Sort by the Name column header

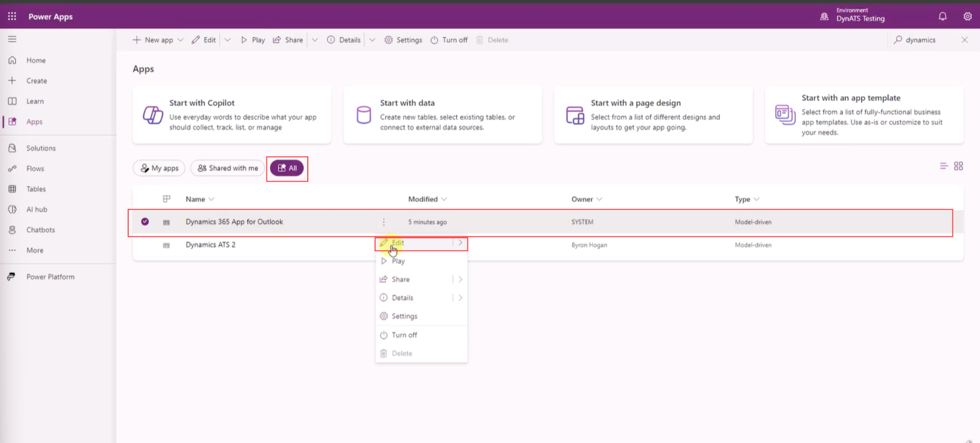pyautogui.click(x=200, y=199)
